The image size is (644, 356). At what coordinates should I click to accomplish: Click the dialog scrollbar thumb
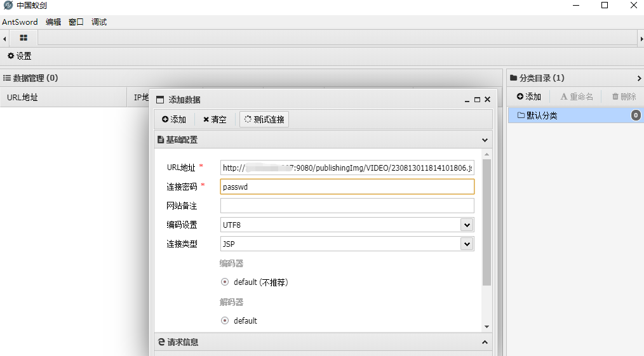pos(486,222)
